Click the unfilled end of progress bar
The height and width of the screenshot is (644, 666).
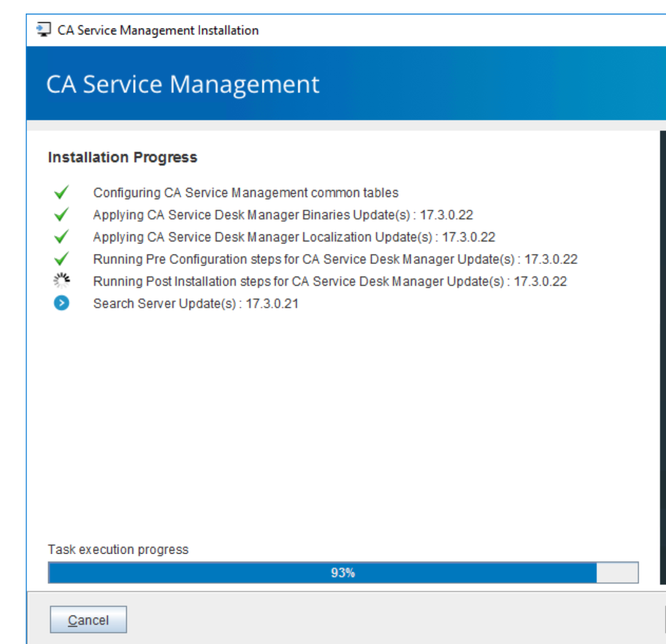tap(617, 573)
